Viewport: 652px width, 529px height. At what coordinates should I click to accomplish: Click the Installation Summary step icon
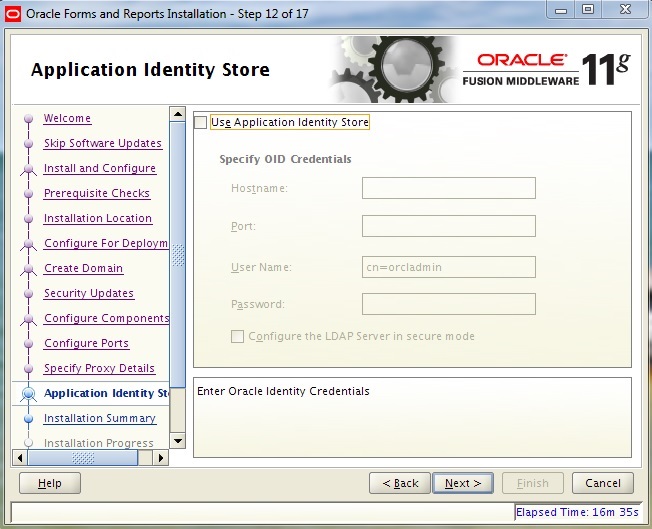coord(27,419)
